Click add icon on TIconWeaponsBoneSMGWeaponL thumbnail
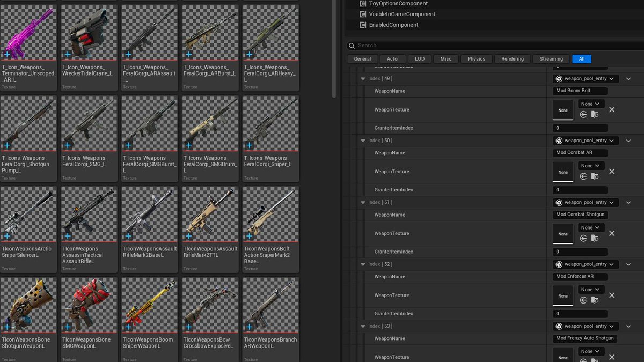644x362 pixels. (x=68, y=327)
